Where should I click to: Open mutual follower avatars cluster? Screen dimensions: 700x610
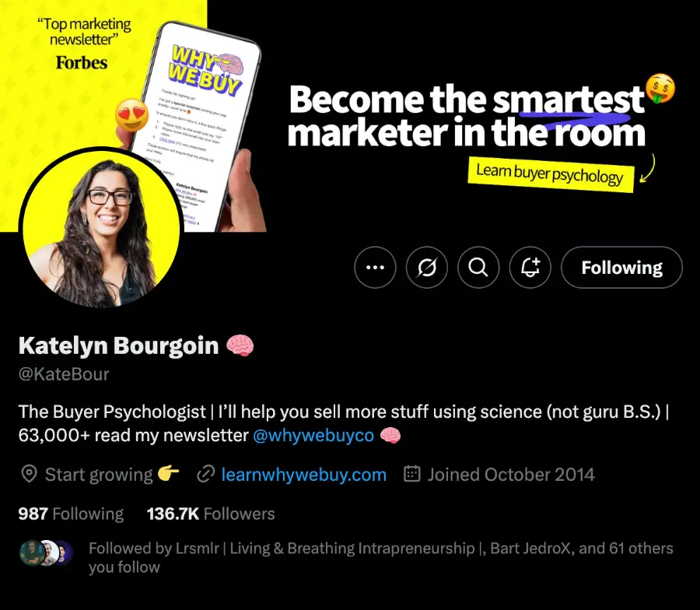point(46,553)
